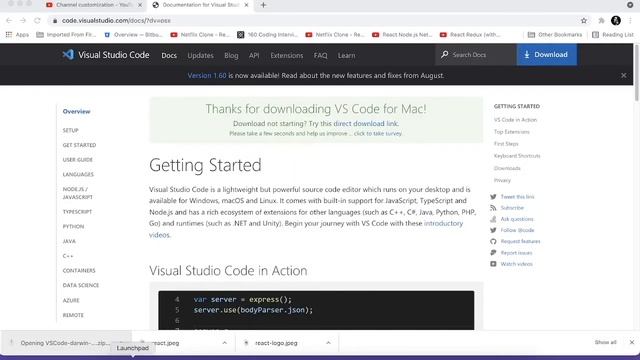Open the Overview sidebar item

point(76,111)
